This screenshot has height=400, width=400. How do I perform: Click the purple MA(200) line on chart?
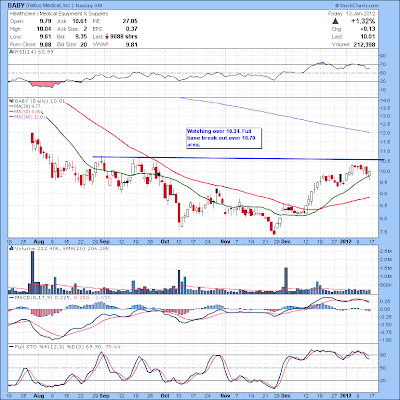(x=275, y=115)
